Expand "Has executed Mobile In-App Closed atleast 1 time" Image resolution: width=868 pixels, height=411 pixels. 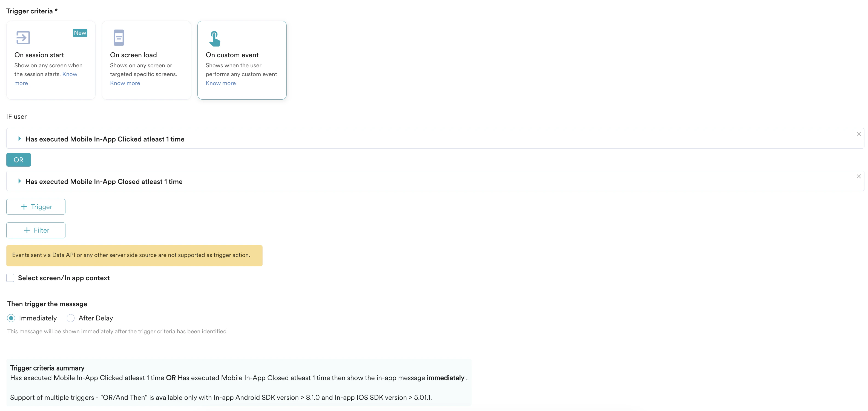(19, 181)
